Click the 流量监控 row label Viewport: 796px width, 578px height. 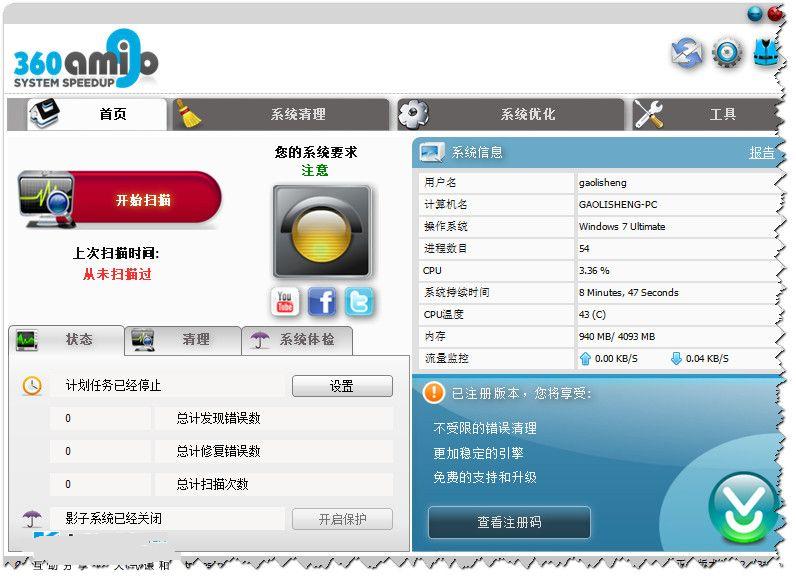pyautogui.click(x=446, y=358)
